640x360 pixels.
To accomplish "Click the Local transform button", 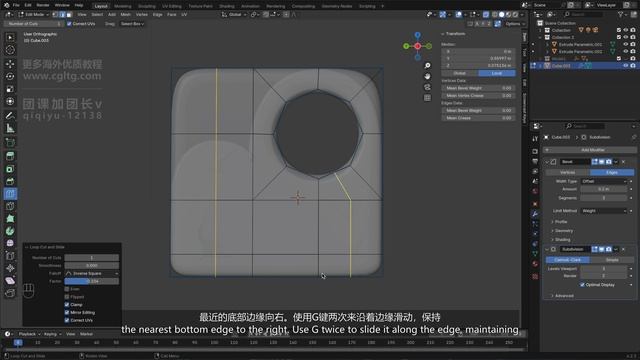I will pyautogui.click(x=496, y=73).
